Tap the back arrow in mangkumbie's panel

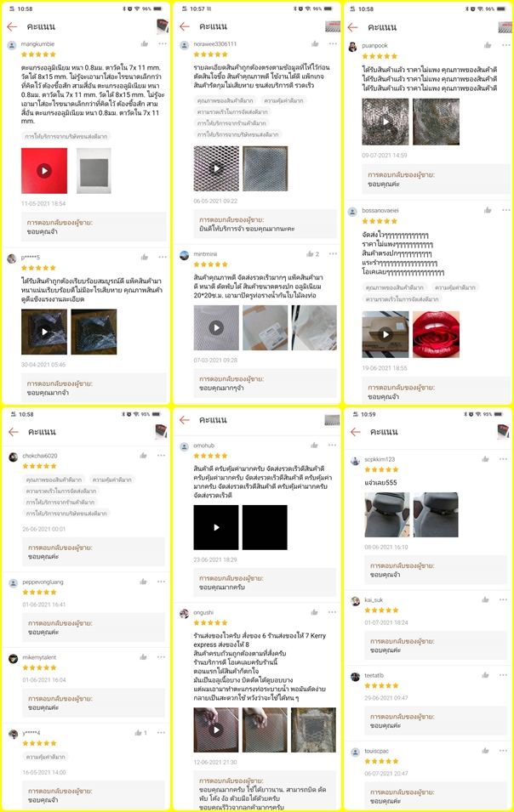[12, 26]
